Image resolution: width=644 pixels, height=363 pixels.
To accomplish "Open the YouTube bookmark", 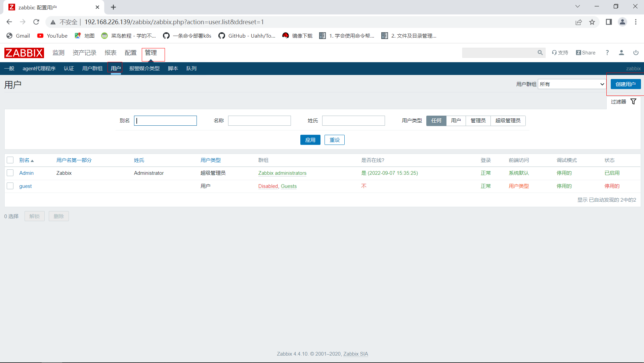I will click(52, 36).
